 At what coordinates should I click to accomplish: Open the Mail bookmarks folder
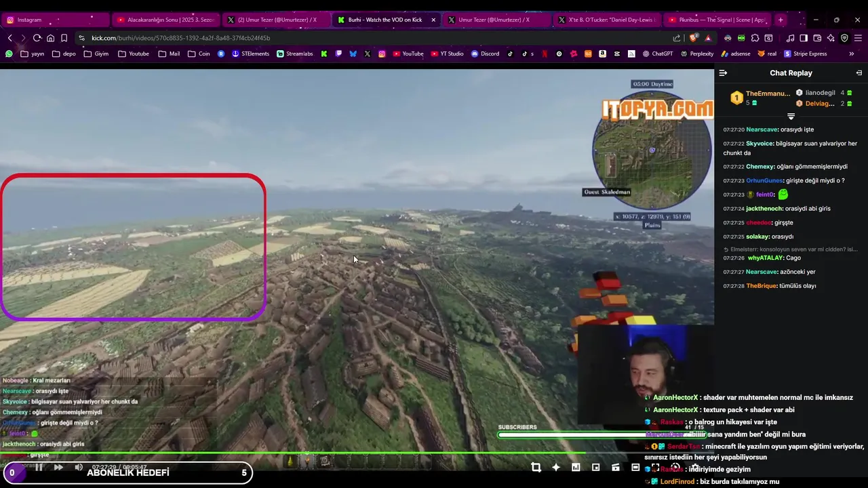169,54
